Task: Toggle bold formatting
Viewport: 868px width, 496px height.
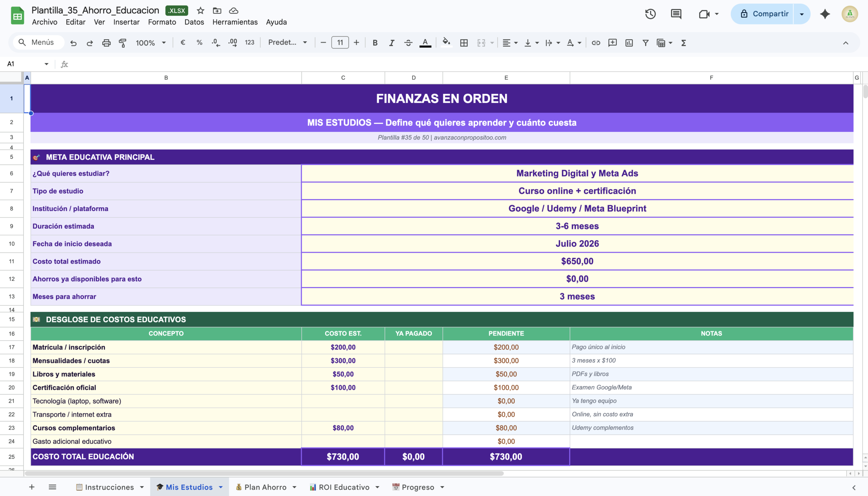Action: click(x=375, y=43)
